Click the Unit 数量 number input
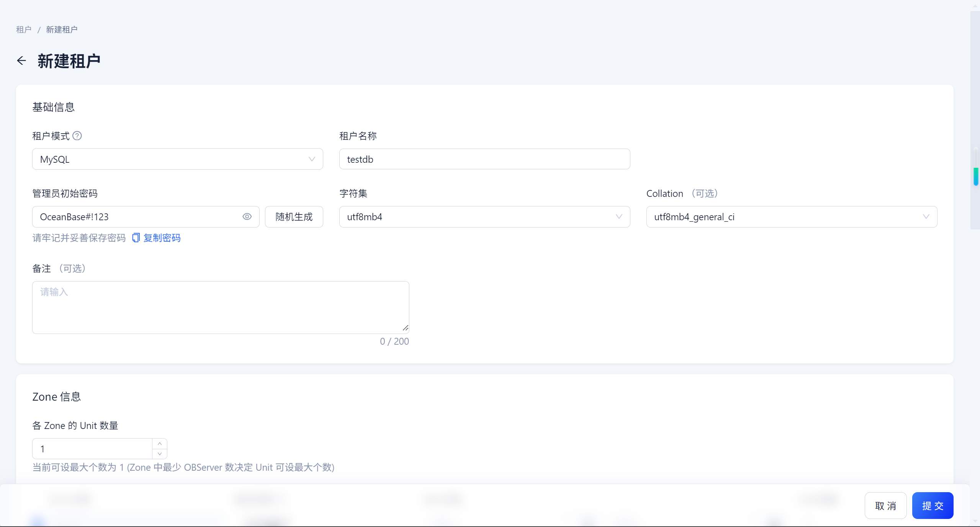This screenshot has width=980, height=527. click(x=92, y=449)
